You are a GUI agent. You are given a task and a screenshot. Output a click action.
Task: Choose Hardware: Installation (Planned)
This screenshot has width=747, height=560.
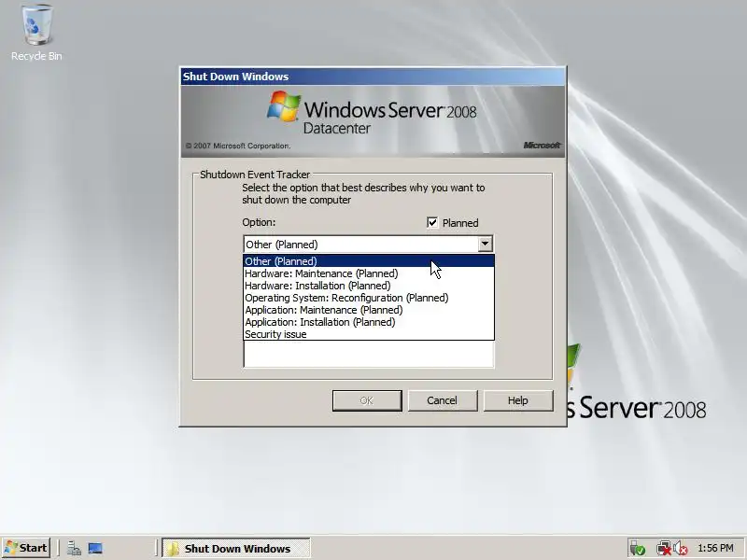click(369, 286)
